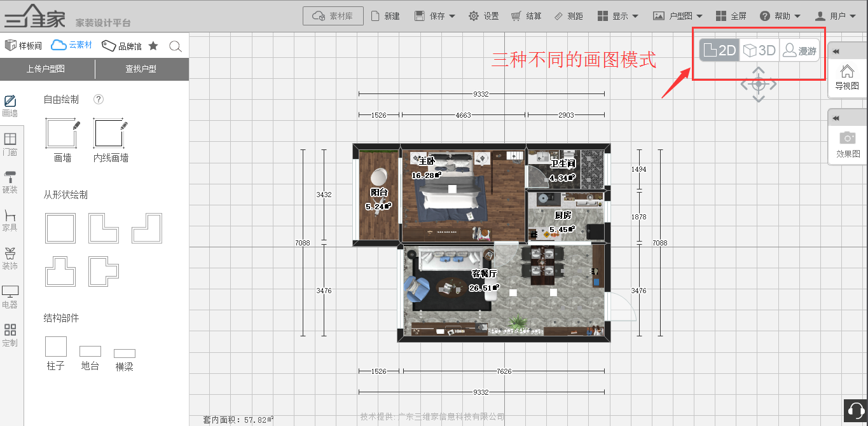Switch to 漫游 roaming mode
This screenshot has height=426, width=868.
click(799, 51)
